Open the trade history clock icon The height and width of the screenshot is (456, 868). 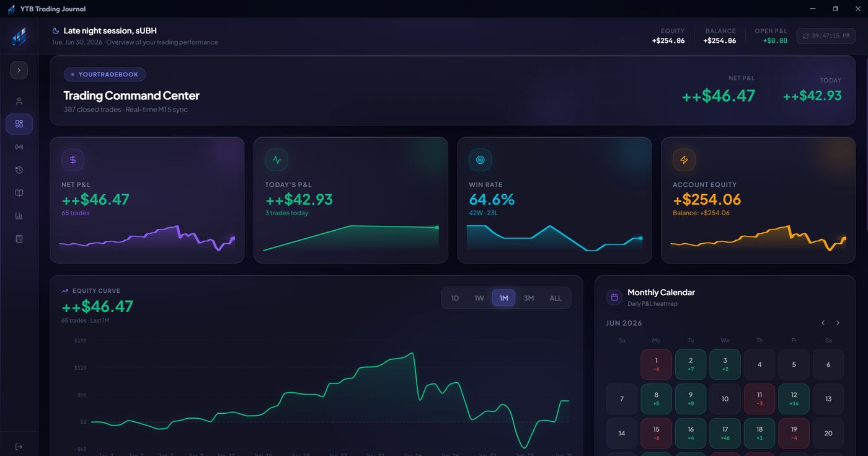[x=19, y=170]
